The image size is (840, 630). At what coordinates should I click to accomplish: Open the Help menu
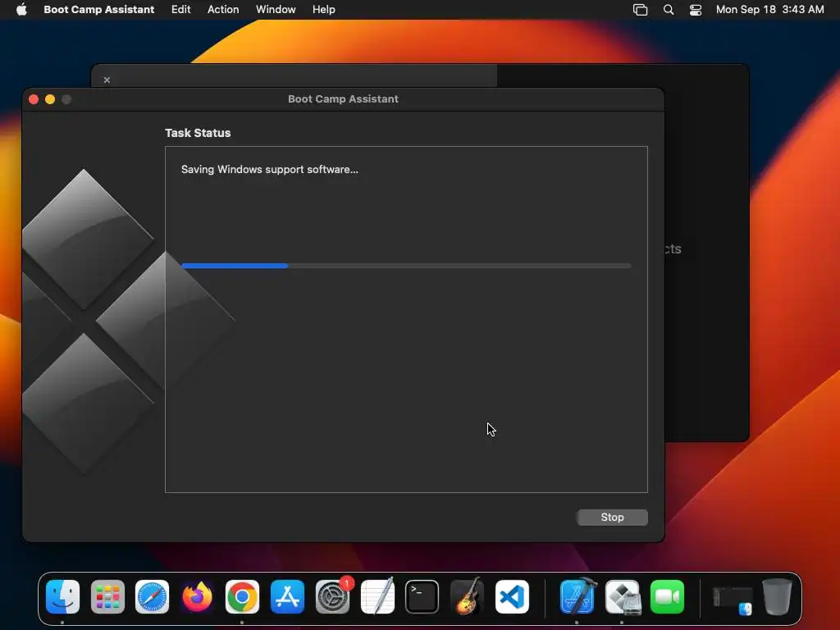(323, 9)
